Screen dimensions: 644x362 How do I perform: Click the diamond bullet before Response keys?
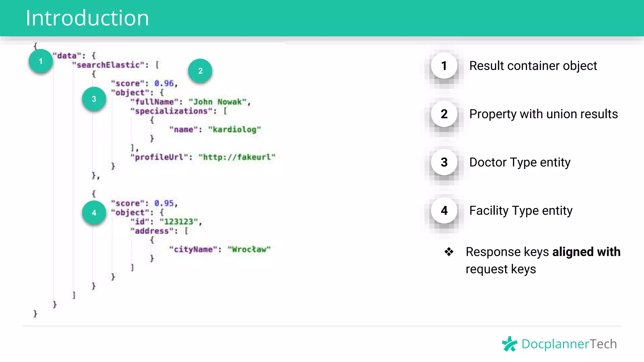coord(449,252)
